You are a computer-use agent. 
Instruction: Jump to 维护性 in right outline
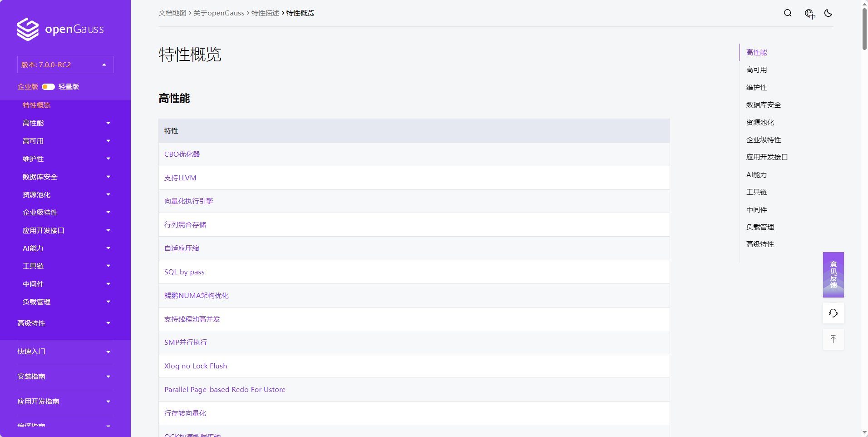pyautogui.click(x=757, y=88)
